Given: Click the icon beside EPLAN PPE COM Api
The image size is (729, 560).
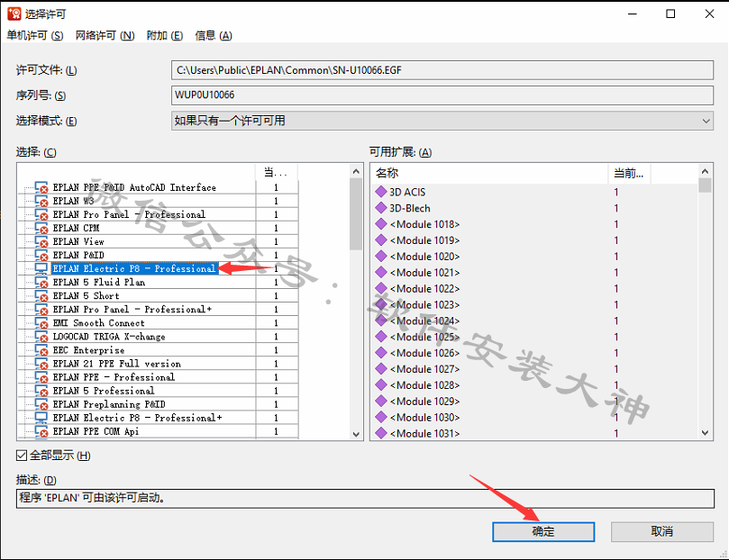Looking at the screenshot, I should tap(41, 431).
